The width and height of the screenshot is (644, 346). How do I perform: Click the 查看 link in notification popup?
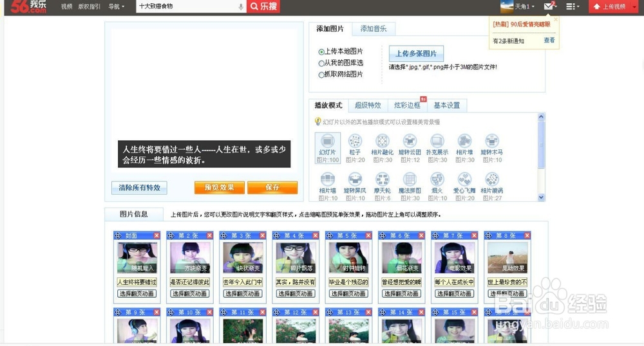click(x=549, y=40)
